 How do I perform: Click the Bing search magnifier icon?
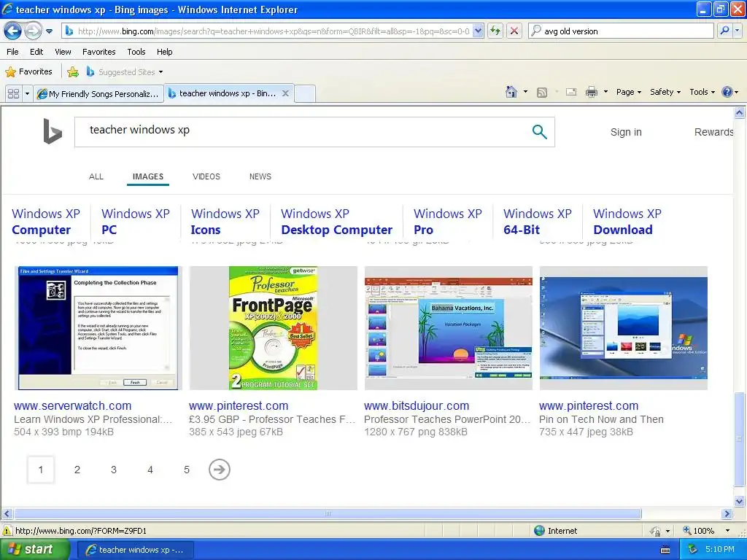pos(539,132)
